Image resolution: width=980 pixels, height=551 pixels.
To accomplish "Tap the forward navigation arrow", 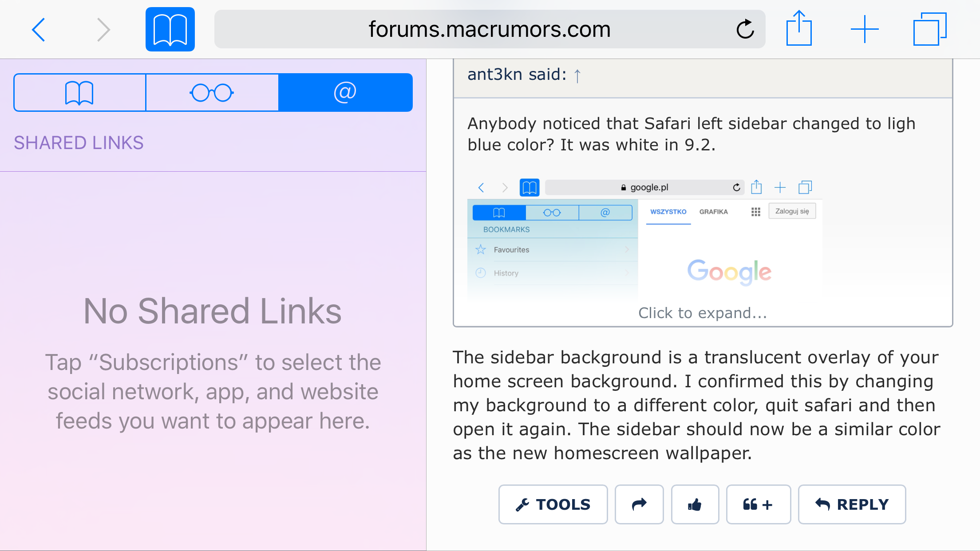I will click(103, 30).
